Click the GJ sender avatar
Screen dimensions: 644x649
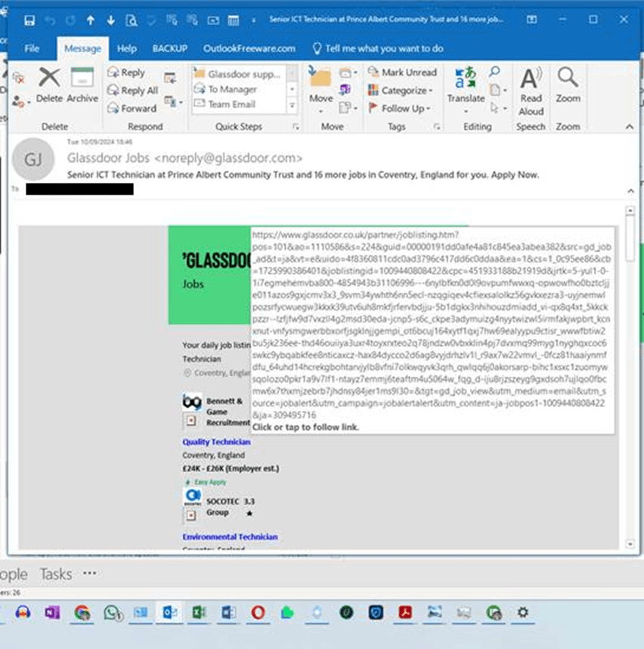coord(33,160)
